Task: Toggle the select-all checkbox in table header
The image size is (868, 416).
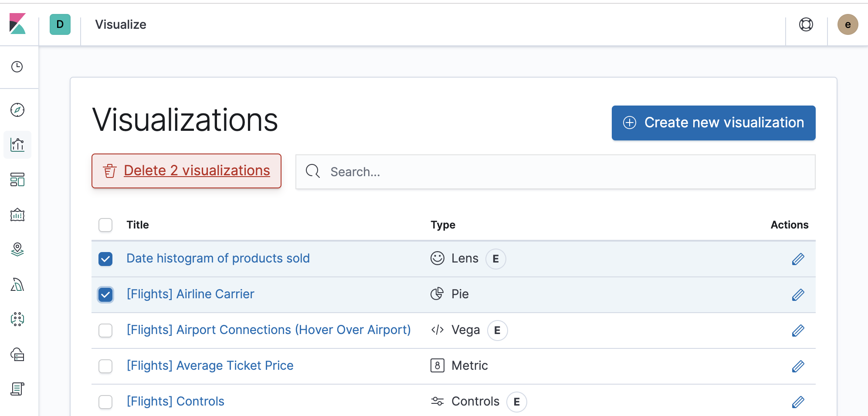Action: [x=105, y=225]
